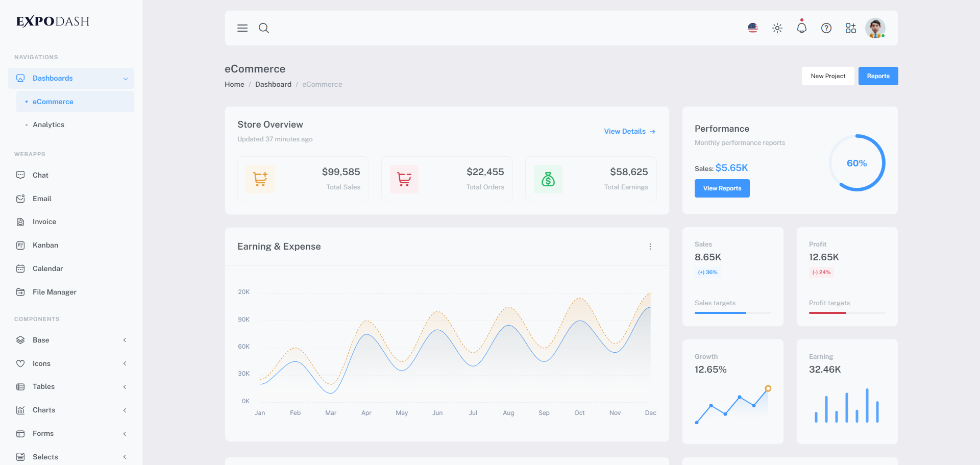Click the search magnifier icon
The height and width of the screenshot is (465, 980).
pyautogui.click(x=264, y=28)
